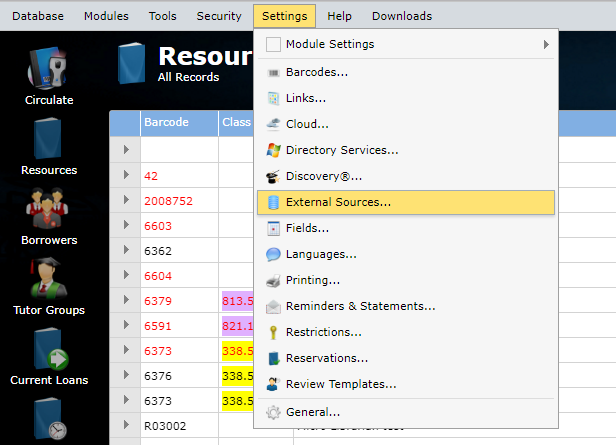Expand the row with barcode 6362
Screen dimensions: 616x445
click(x=126, y=250)
